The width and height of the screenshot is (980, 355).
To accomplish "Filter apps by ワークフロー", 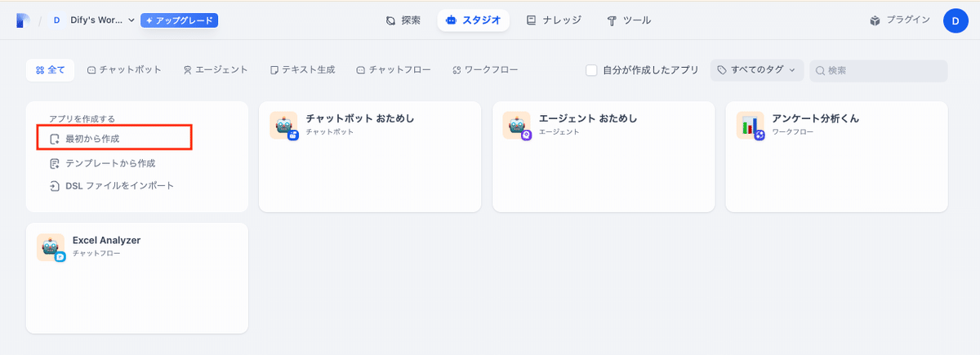I will 484,70.
